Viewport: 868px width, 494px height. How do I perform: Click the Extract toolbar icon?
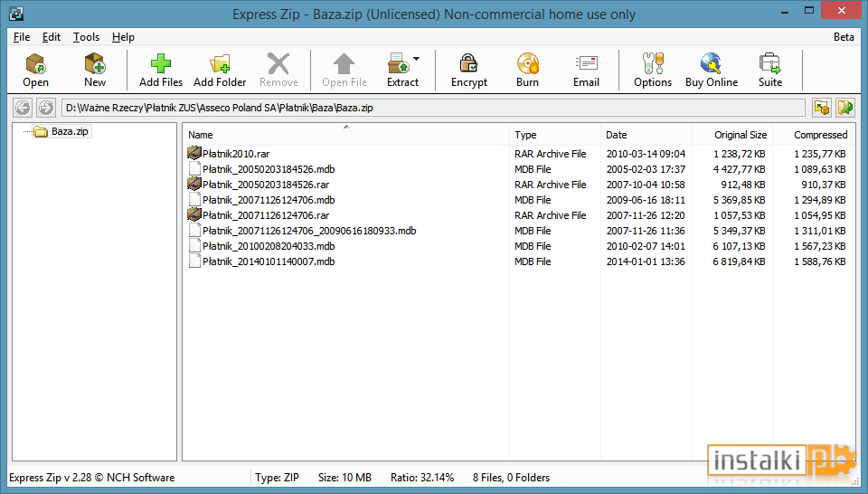click(399, 63)
